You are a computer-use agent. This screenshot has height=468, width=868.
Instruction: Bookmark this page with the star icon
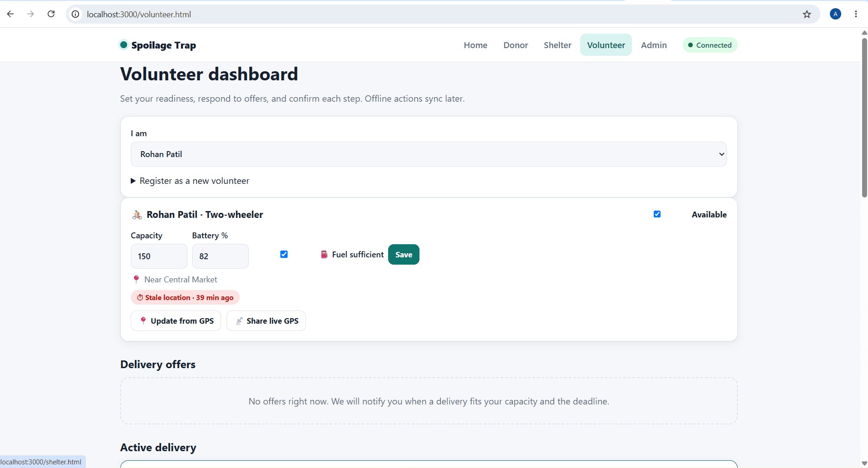click(807, 14)
